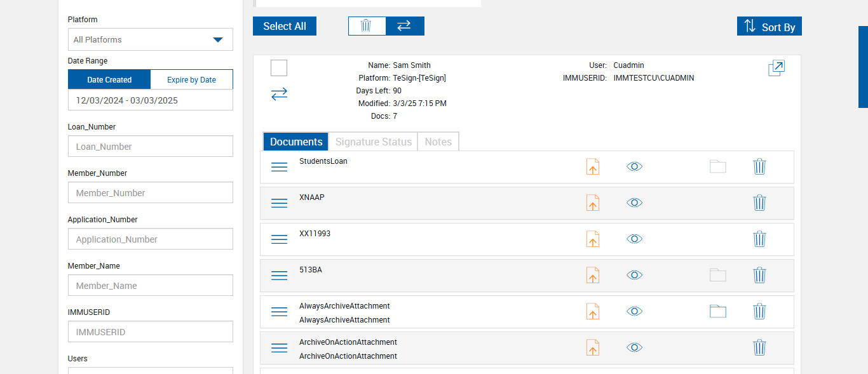This screenshot has width=868, height=374.
Task: Upload icon for XX11993 document
Action: click(x=592, y=239)
